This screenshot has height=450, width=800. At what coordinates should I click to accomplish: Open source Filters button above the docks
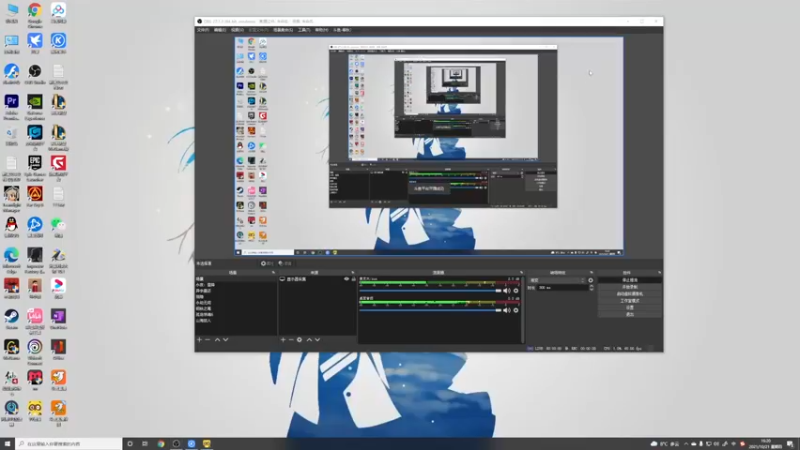285,263
